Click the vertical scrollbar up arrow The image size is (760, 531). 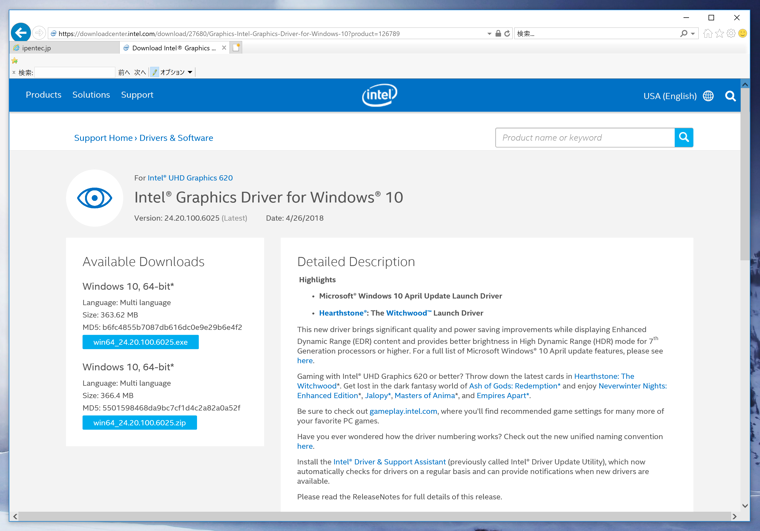[745, 84]
